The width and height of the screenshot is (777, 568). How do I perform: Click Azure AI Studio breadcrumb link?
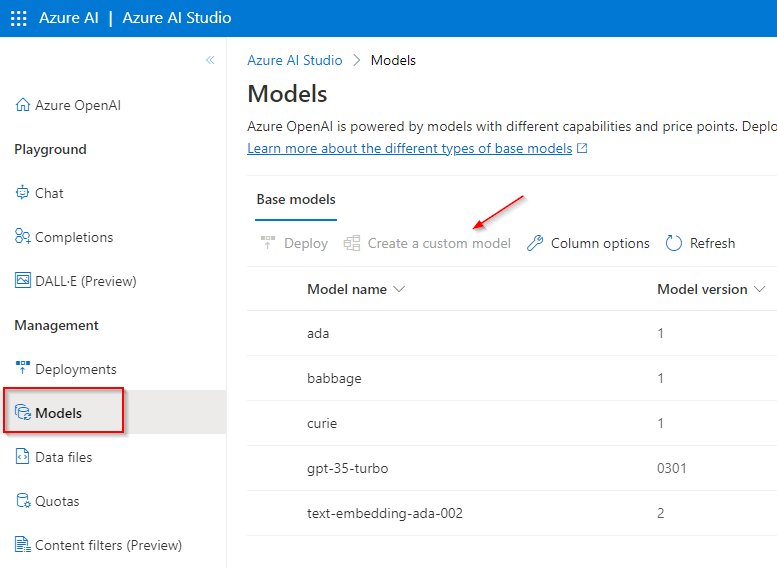295,60
